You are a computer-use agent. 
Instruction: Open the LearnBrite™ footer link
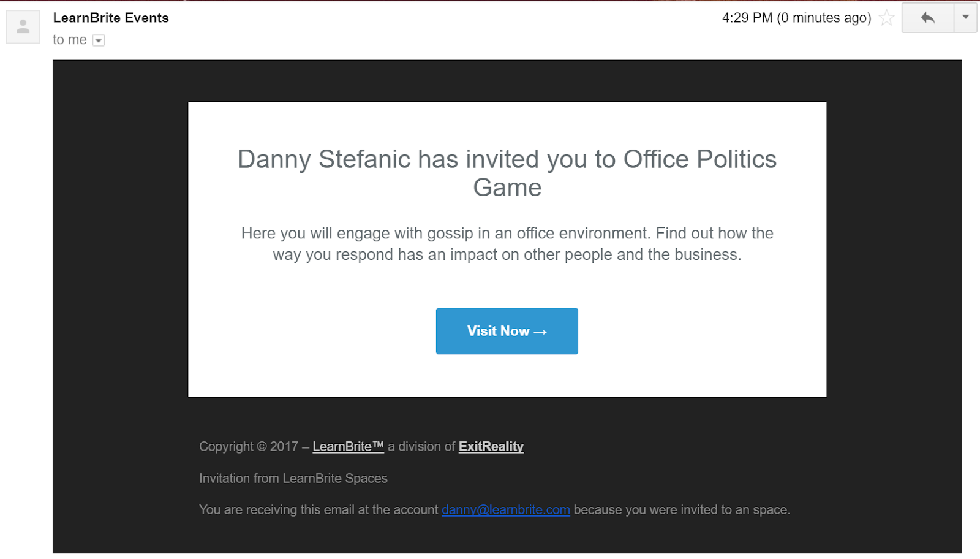[348, 447]
